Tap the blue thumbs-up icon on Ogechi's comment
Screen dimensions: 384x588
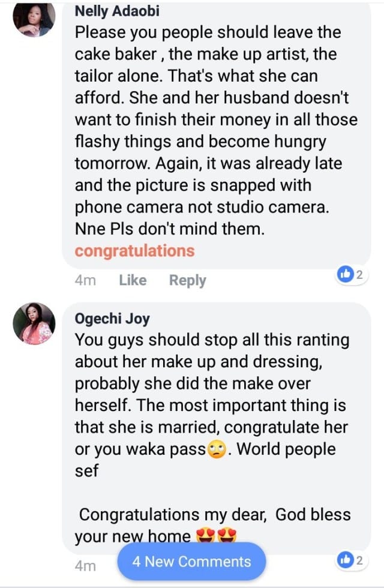[x=345, y=560]
